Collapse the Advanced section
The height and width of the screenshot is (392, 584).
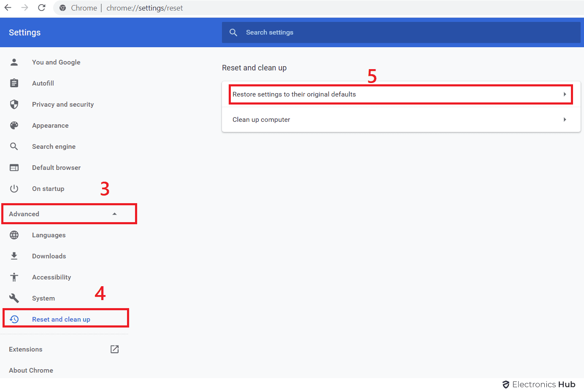[x=114, y=214]
